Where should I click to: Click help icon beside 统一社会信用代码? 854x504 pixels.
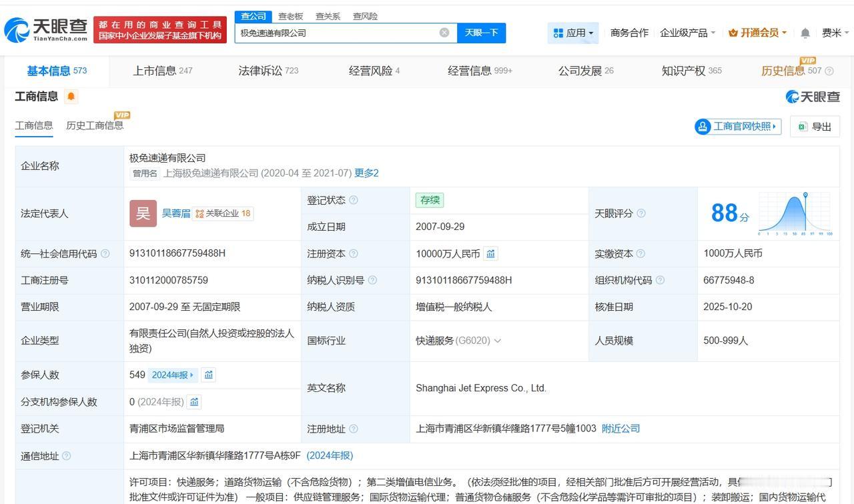pos(105,254)
